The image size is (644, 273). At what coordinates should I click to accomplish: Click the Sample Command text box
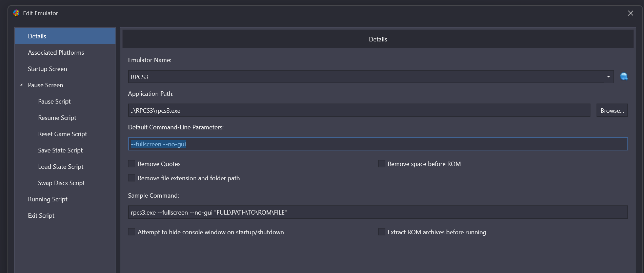click(378, 212)
